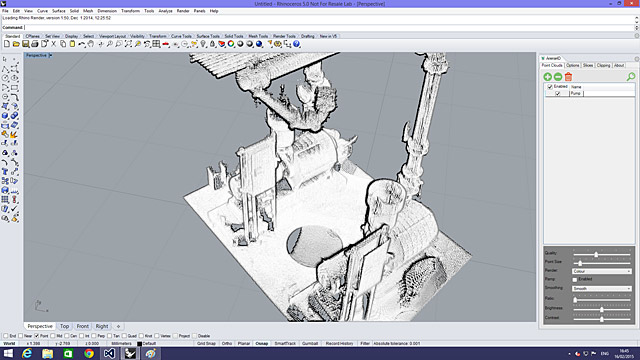Enable the End osnap checkbox
The width and height of the screenshot is (640, 360).
6,336
